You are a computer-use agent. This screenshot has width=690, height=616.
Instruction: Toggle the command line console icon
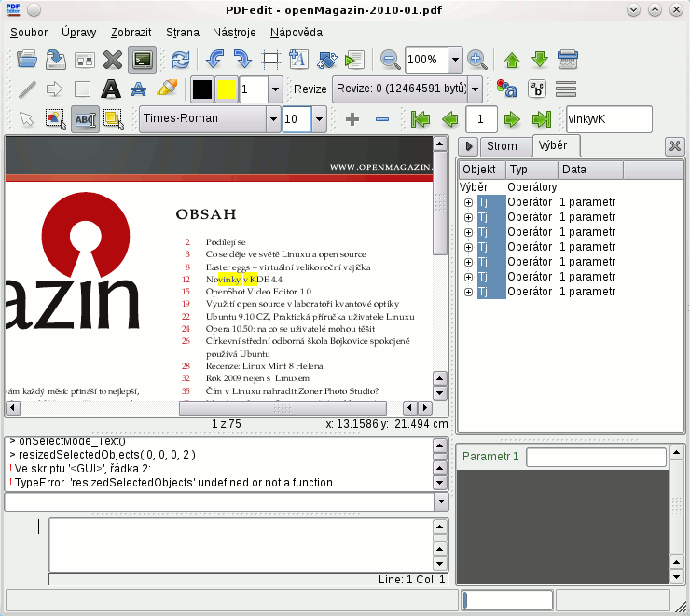tap(142, 60)
